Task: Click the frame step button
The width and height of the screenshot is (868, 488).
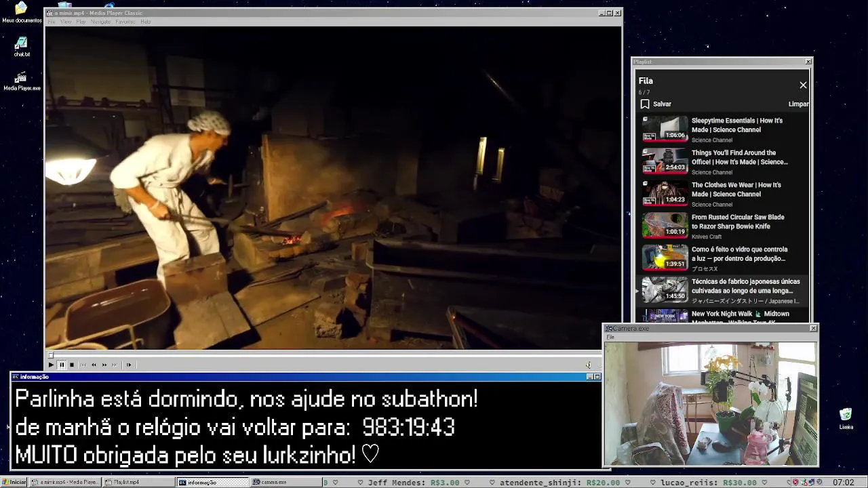Action: pos(129,365)
